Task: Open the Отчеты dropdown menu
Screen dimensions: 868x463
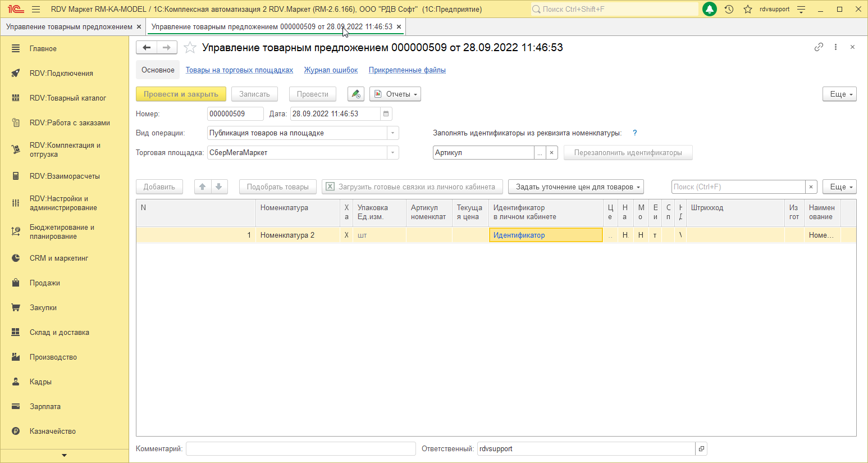Action: [x=395, y=94]
